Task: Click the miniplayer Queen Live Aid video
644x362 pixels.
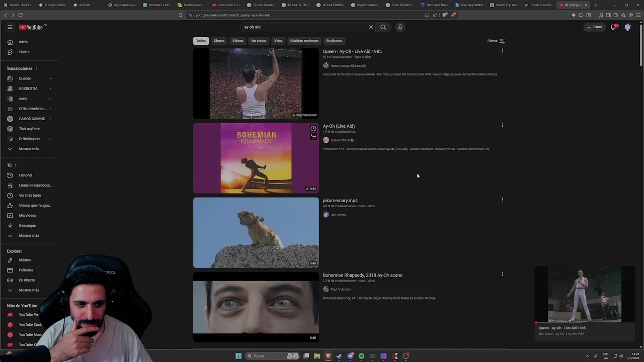Action: tap(585, 295)
